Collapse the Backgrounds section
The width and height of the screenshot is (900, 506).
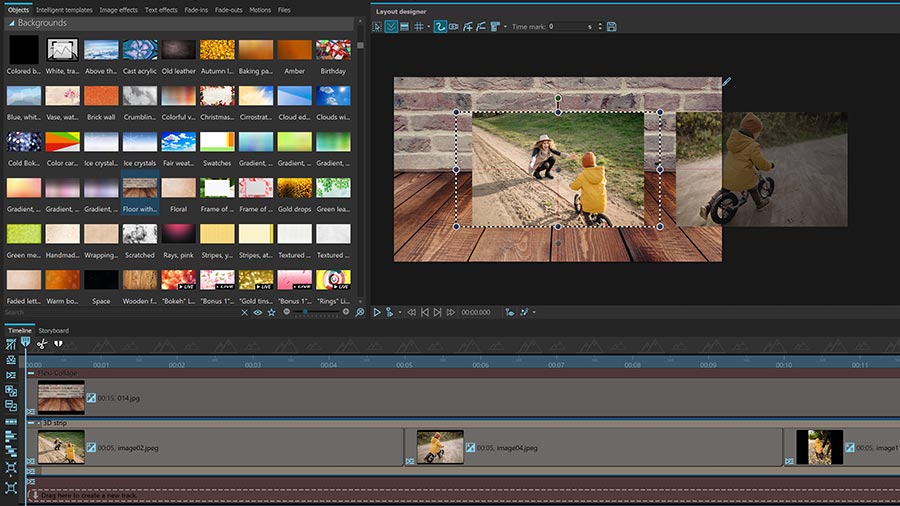click(10, 22)
